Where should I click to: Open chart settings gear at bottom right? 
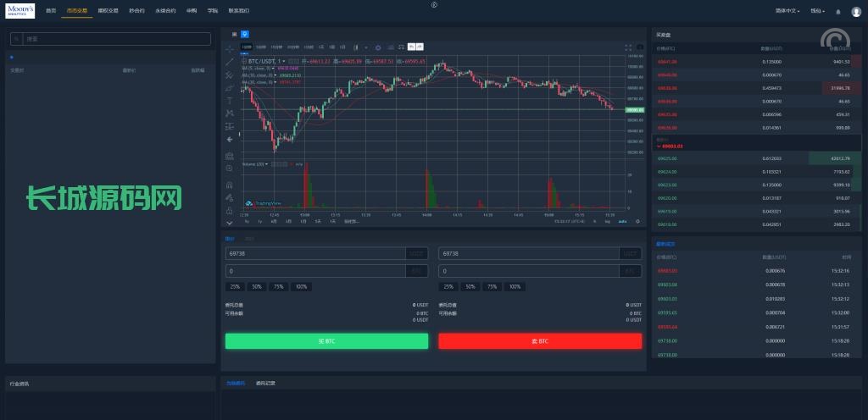tap(637, 221)
